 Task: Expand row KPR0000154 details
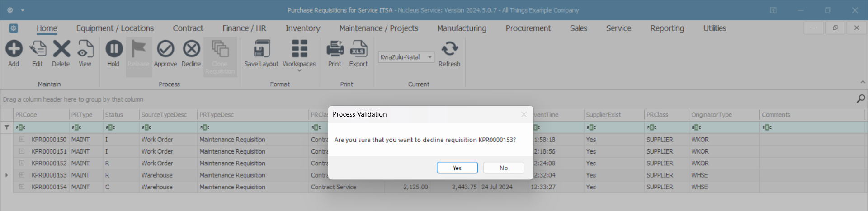[x=22, y=187]
